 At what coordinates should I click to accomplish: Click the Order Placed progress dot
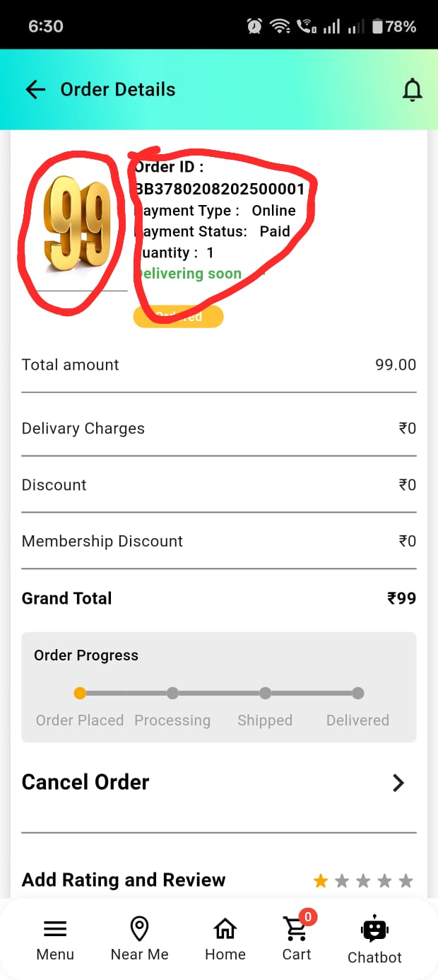[x=80, y=694]
